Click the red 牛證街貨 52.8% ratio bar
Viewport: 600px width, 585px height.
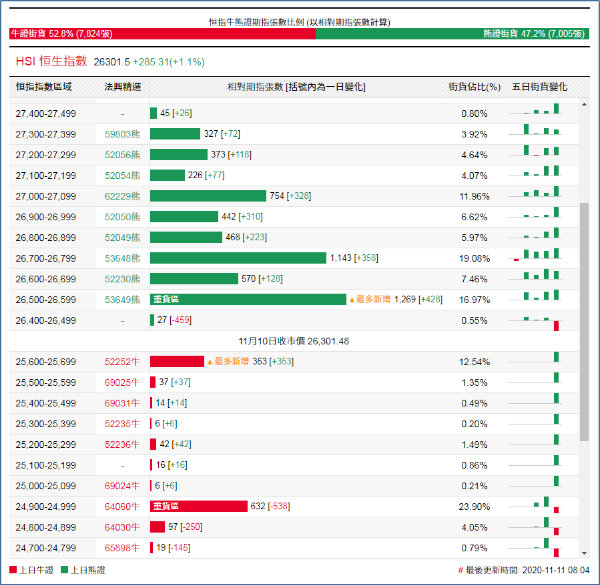click(163, 34)
